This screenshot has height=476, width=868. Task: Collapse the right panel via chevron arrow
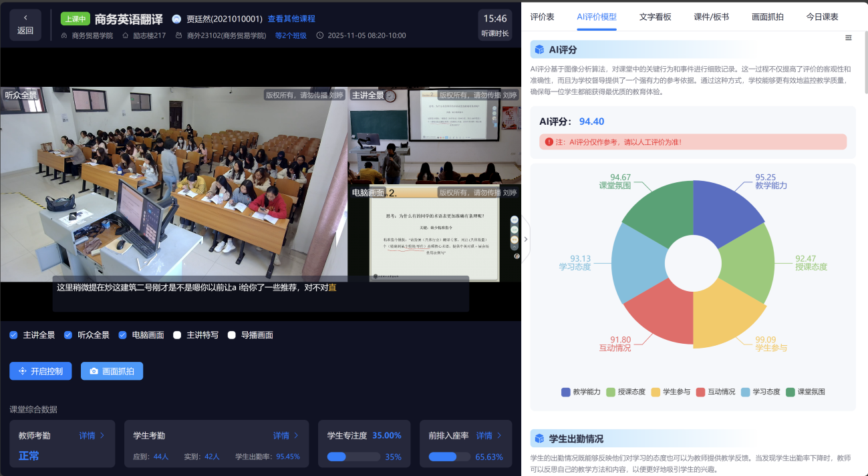(525, 238)
